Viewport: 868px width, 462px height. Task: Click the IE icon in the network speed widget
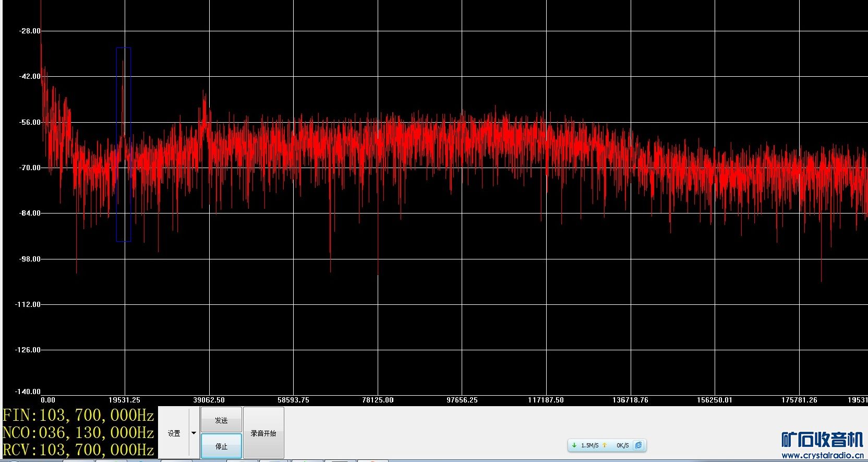click(x=638, y=445)
